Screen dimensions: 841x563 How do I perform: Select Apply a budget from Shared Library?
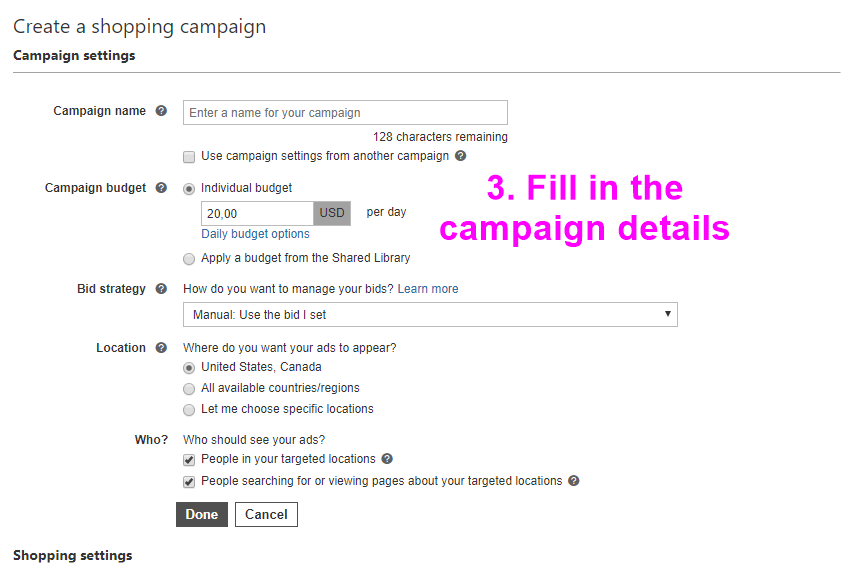189,258
